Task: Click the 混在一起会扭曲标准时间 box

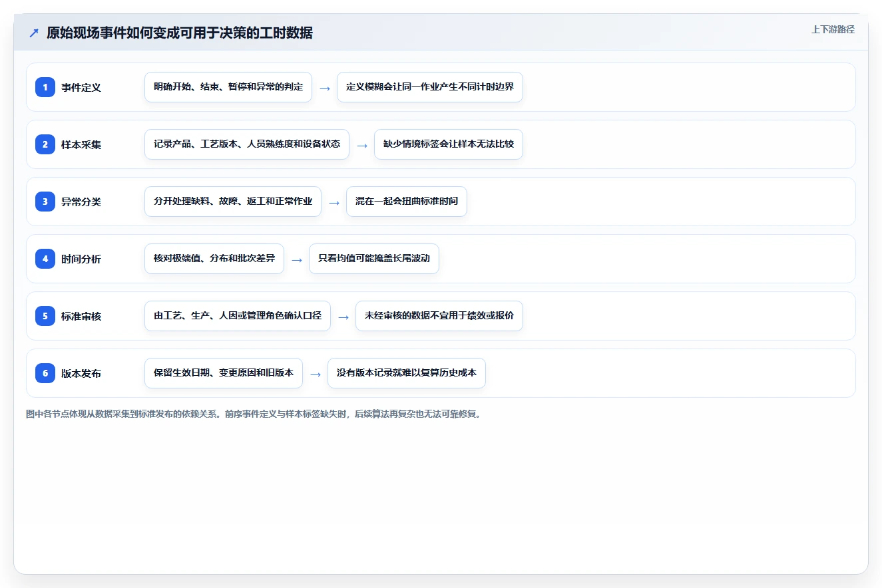Action: [407, 202]
